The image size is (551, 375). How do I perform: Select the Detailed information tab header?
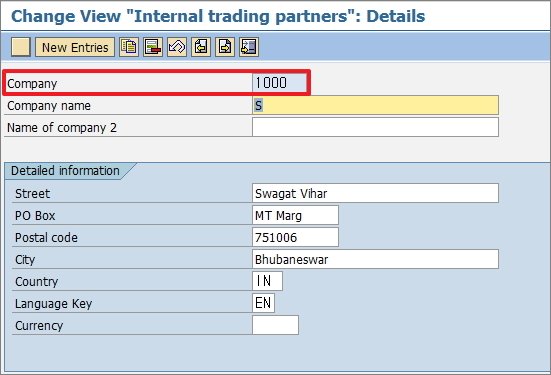(x=65, y=171)
